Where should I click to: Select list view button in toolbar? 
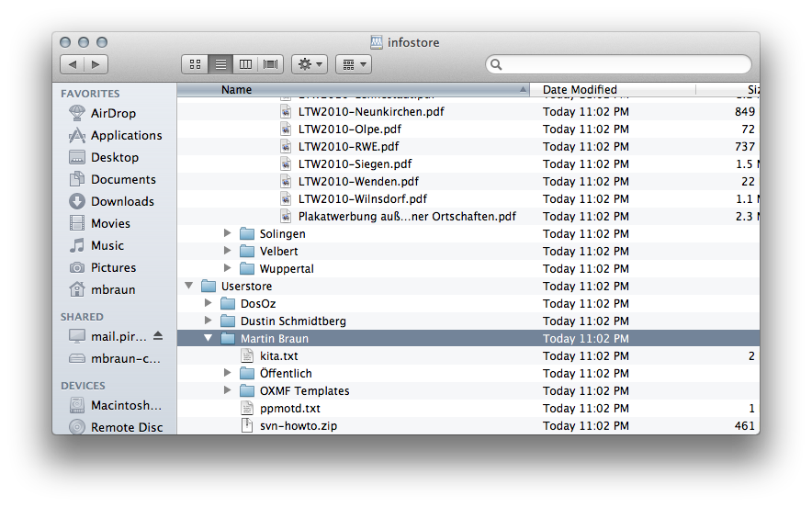coord(220,64)
